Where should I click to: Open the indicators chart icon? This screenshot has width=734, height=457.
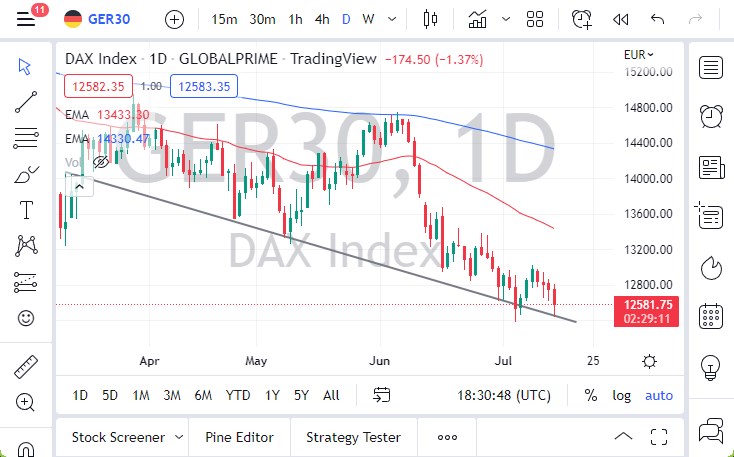tap(478, 19)
